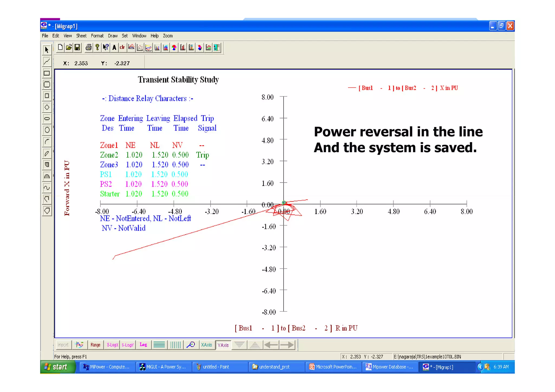Choose the thin bar chart icon
Viewport: 555px width, 392px height.
pyautogui.click(x=157, y=48)
